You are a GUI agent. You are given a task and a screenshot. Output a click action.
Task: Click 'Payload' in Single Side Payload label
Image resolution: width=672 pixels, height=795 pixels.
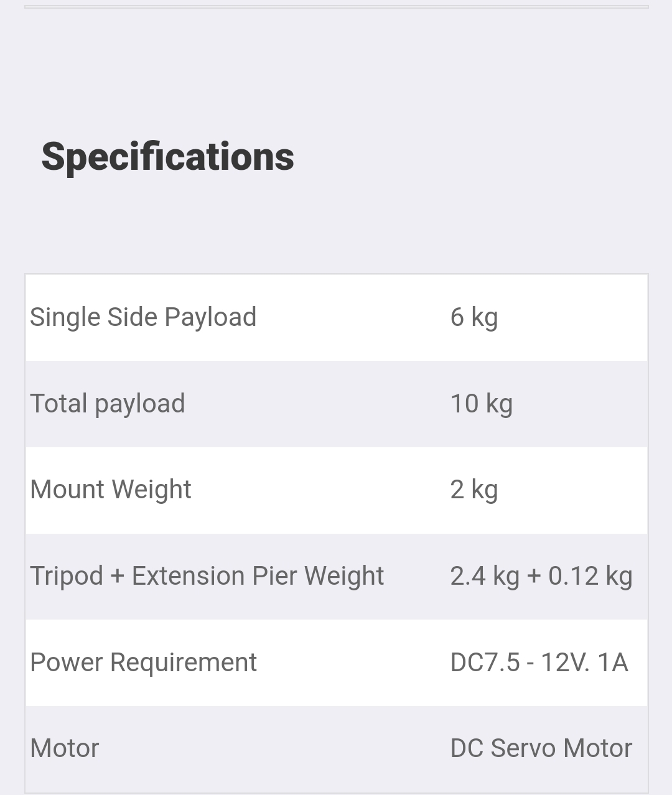(x=210, y=317)
